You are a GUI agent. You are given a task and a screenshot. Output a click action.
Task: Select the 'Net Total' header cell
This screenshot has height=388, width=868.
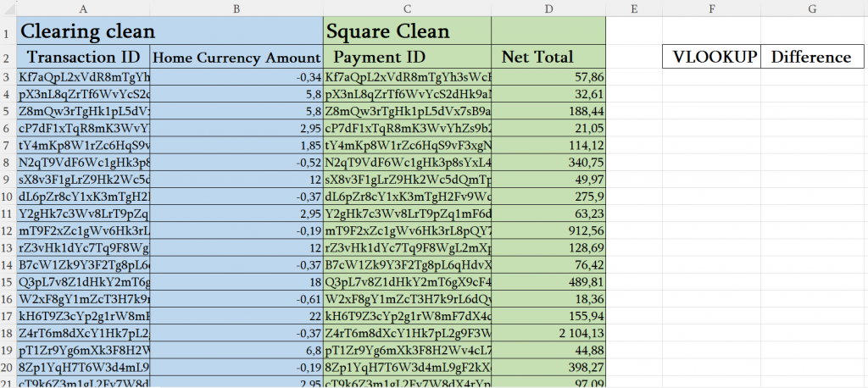pos(548,58)
